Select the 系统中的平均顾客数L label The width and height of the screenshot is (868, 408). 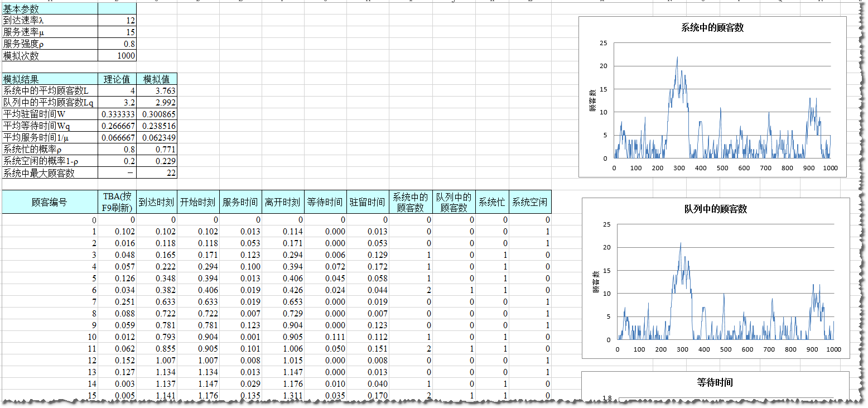pyautogui.click(x=50, y=91)
